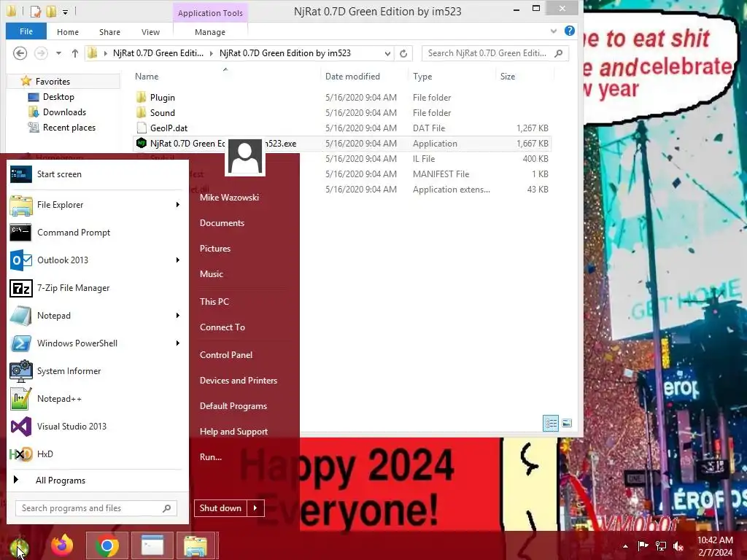The image size is (747, 560).
Task: Click the muted volume tray icon
Action: (678, 545)
